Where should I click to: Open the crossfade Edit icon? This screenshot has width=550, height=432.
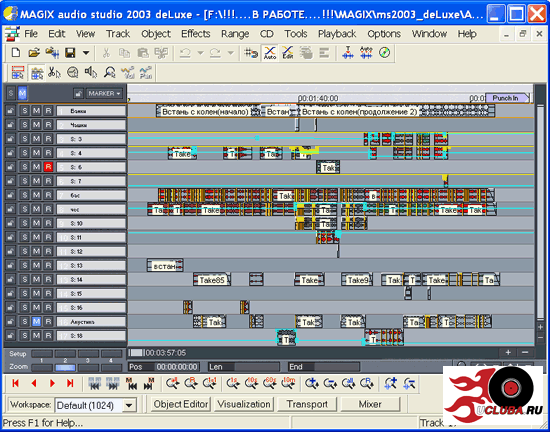288,53
